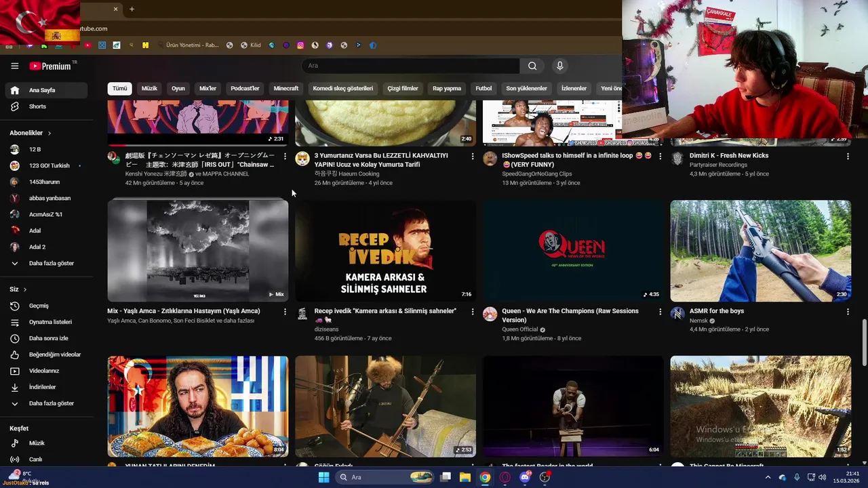The width and height of the screenshot is (868, 488).
Task: Open File Explorer from taskbar
Action: 465,477
